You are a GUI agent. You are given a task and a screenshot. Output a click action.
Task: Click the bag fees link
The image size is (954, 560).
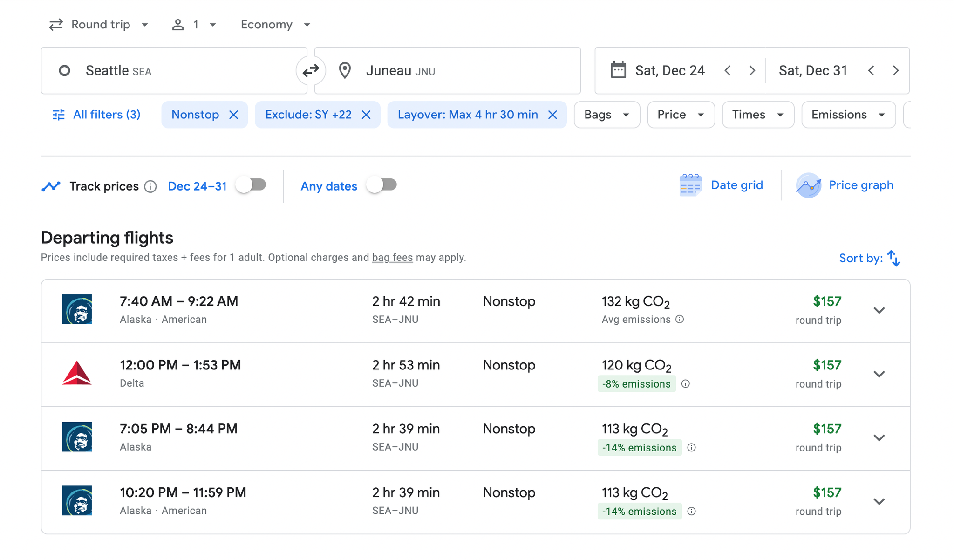(392, 257)
